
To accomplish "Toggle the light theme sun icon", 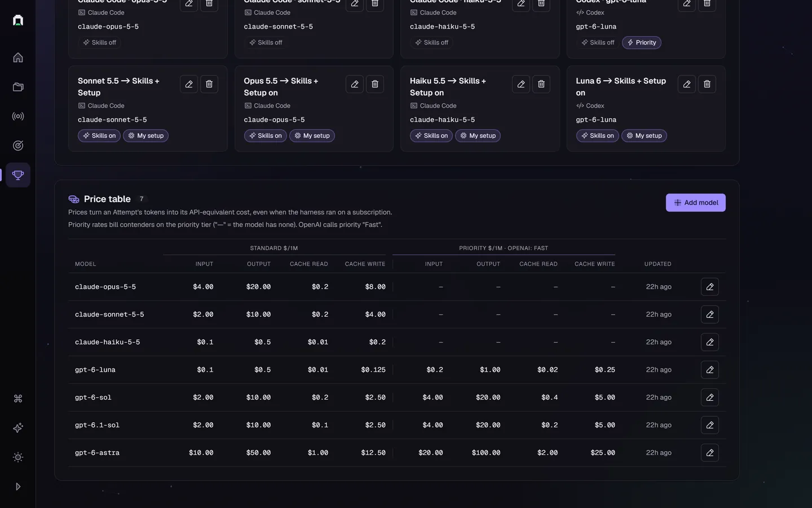I will pos(18,457).
